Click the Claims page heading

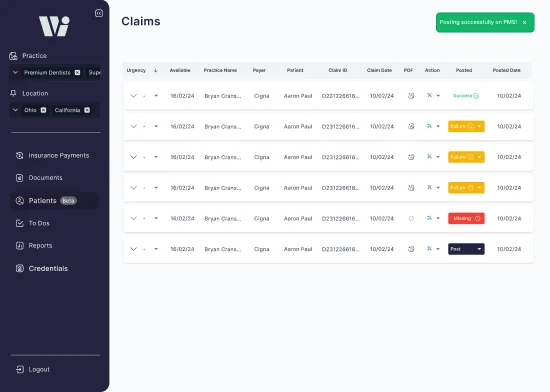(141, 21)
